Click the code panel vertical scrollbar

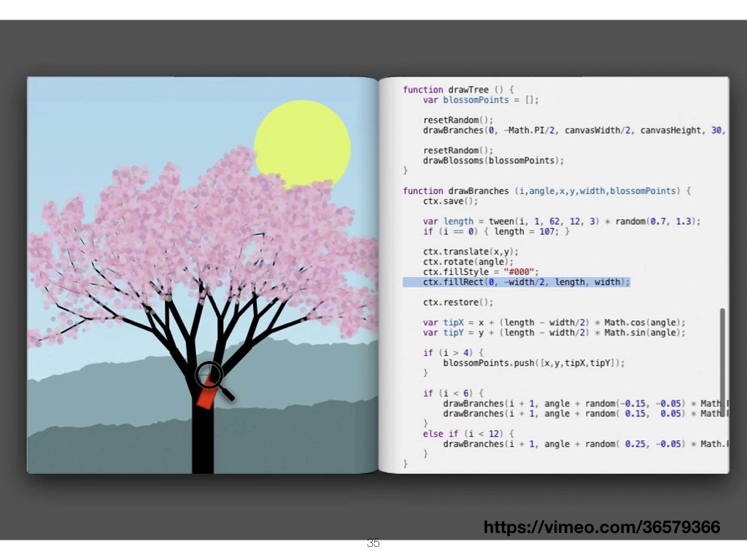tap(722, 362)
